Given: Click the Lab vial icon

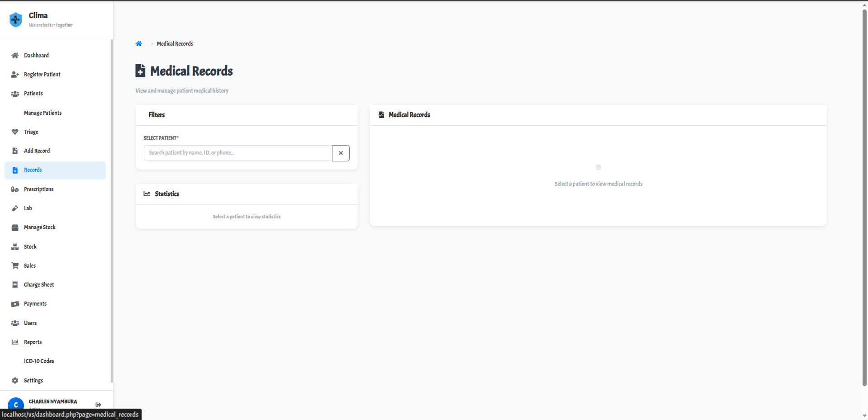Looking at the screenshot, I should 15,208.
